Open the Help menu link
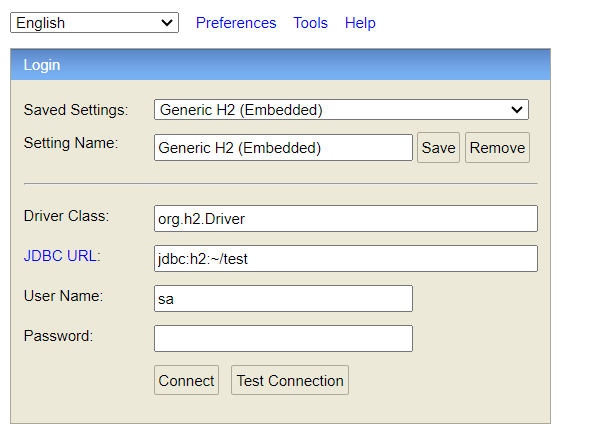The width and height of the screenshot is (602, 442). coord(360,23)
